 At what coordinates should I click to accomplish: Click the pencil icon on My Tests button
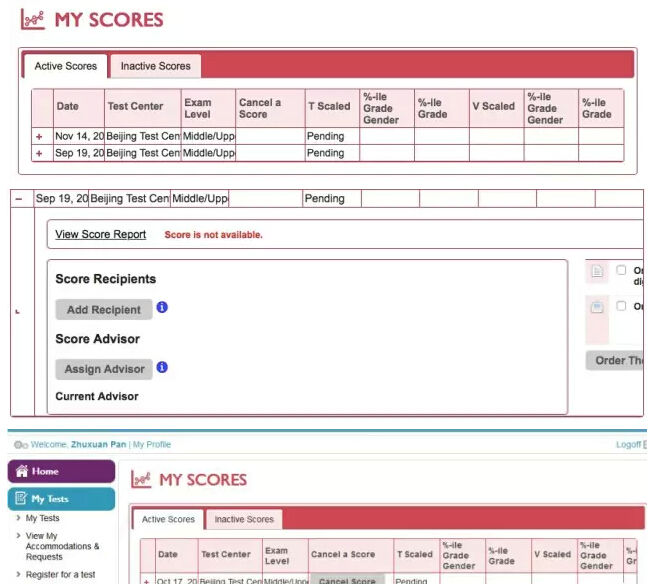[21, 498]
